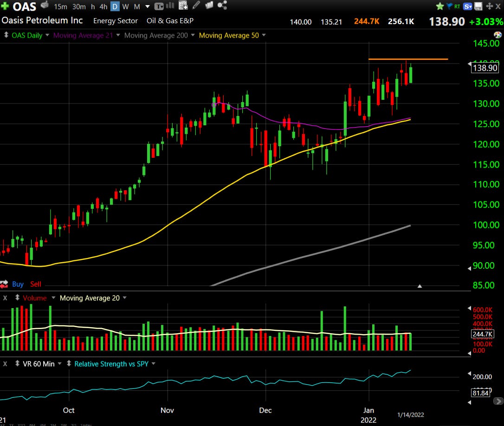Click the floppy-disk save icon

pos(478,6)
